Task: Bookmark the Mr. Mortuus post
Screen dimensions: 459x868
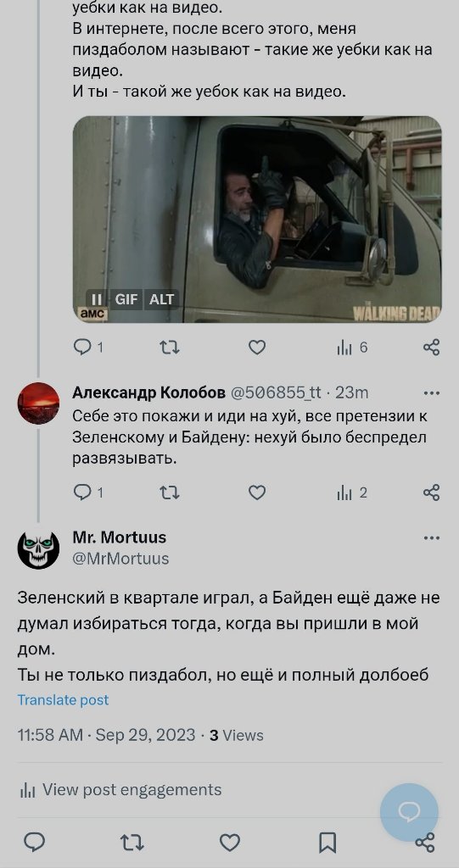Action: [327, 843]
